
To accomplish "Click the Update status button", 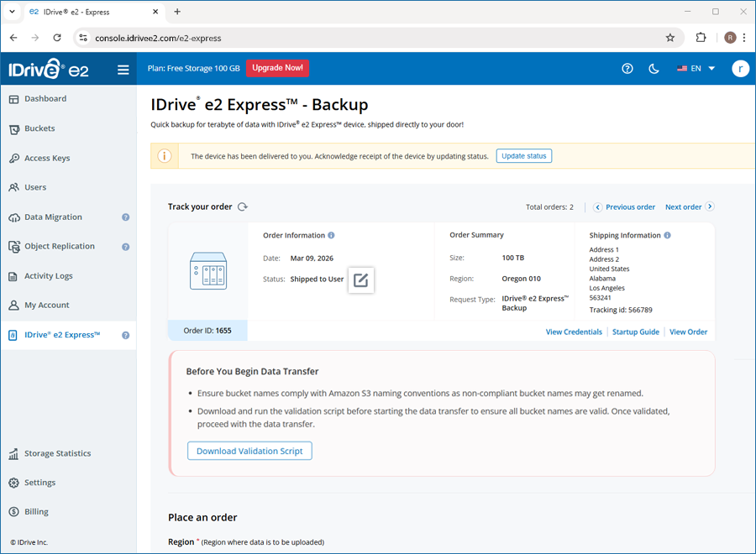I will (x=524, y=156).
